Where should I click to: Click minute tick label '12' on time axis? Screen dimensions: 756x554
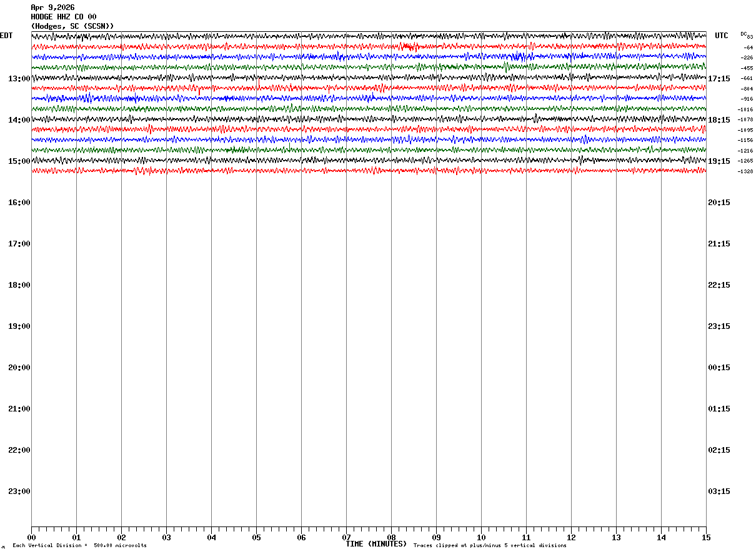click(x=571, y=538)
